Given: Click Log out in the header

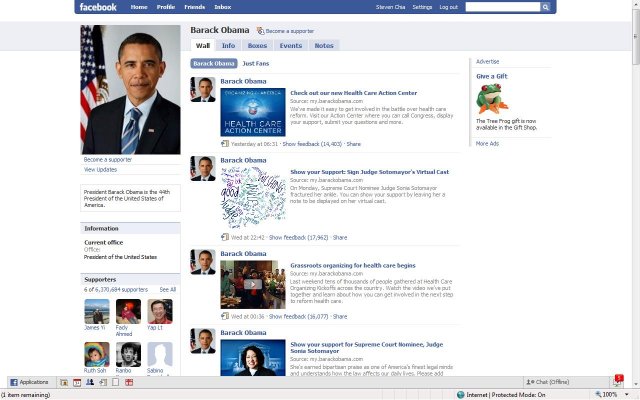Looking at the screenshot, I should point(449,7).
